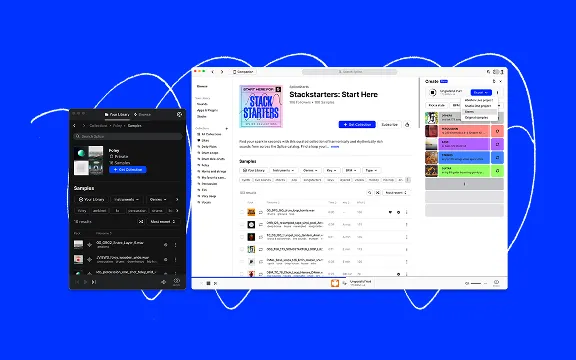
Task: Open the Most recent sort dropdown in main window
Action: [396, 193]
